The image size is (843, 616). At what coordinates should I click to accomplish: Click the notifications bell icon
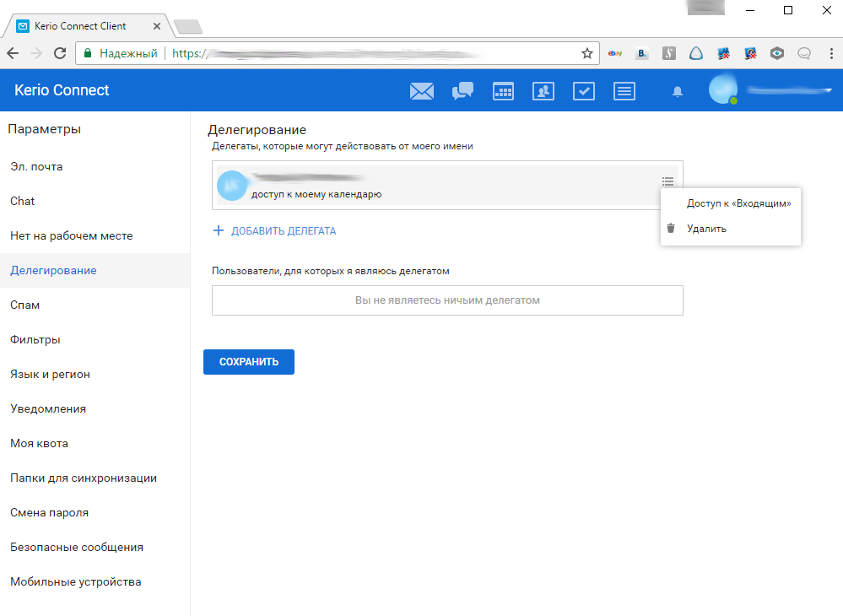[677, 92]
